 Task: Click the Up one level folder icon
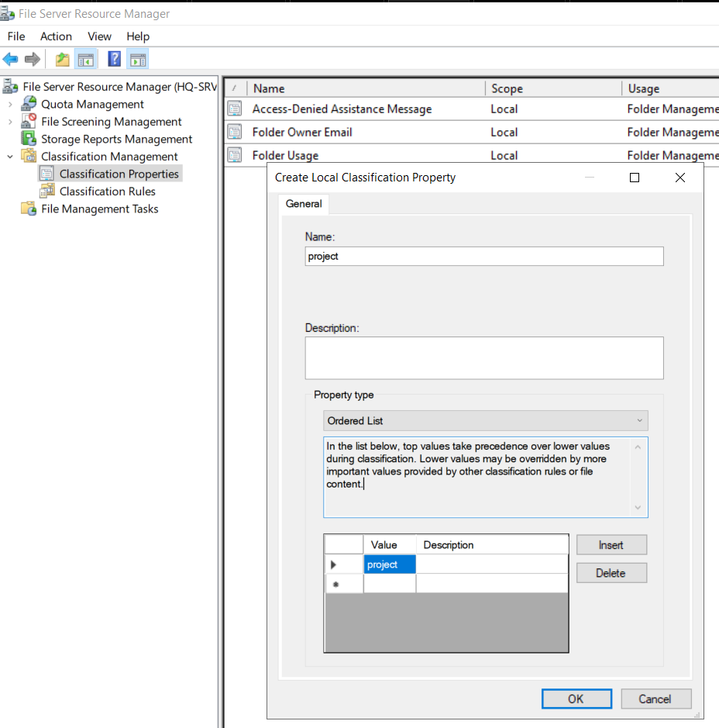pos(62,60)
